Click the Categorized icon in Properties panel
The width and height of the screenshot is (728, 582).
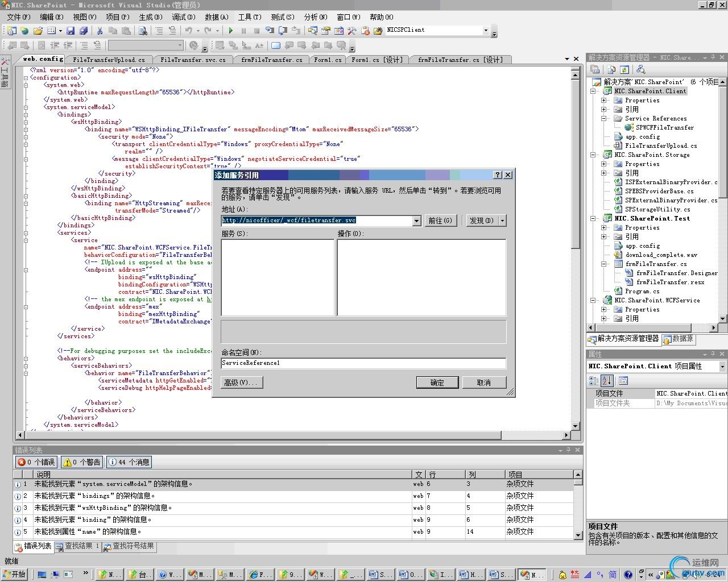[594, 380]
